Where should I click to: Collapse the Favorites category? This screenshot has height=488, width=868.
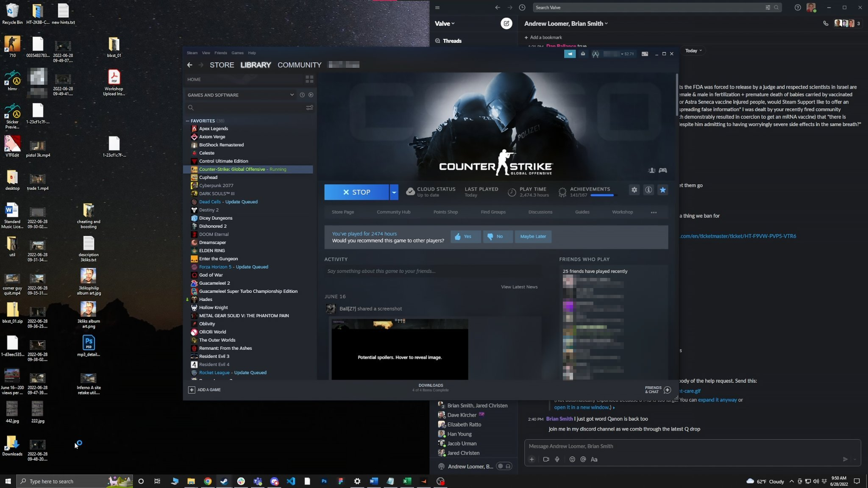[x=187, y=121]
